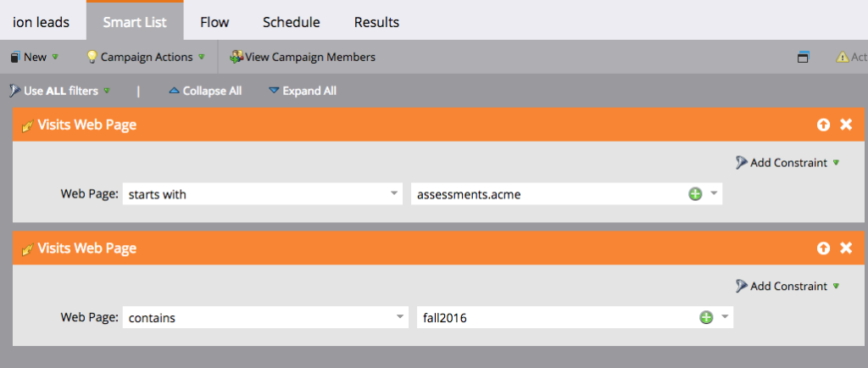Move second Visits Web Page filter up

tap(823, 248)
